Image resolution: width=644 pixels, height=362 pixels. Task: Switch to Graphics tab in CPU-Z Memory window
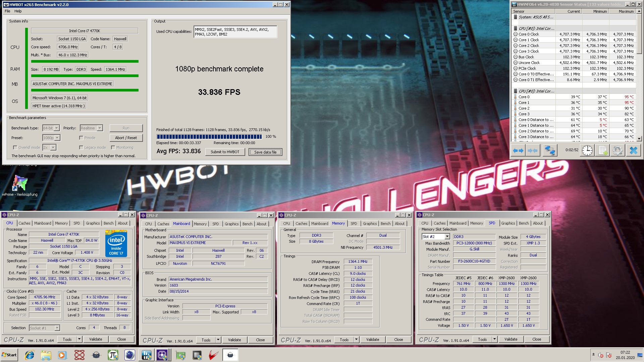click(x=370, y=224)
